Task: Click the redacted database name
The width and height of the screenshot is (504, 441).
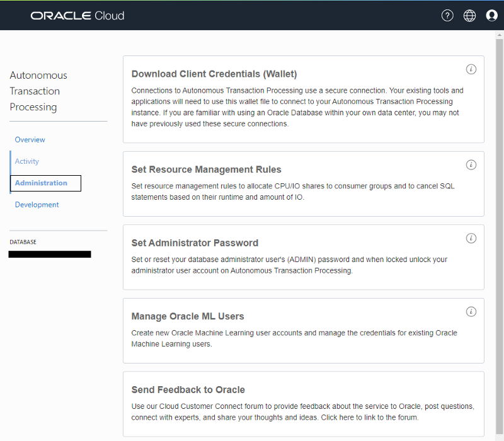Action: tap(50, 255)
